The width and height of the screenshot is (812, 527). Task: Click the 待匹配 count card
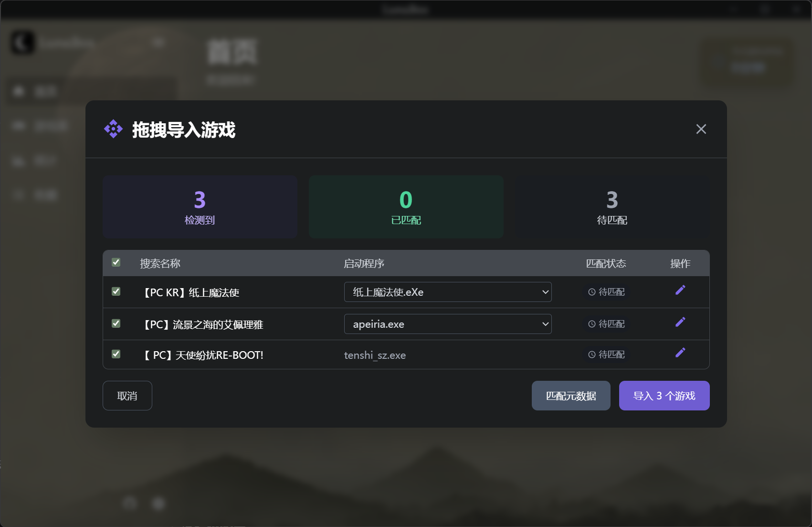(612, 207)
